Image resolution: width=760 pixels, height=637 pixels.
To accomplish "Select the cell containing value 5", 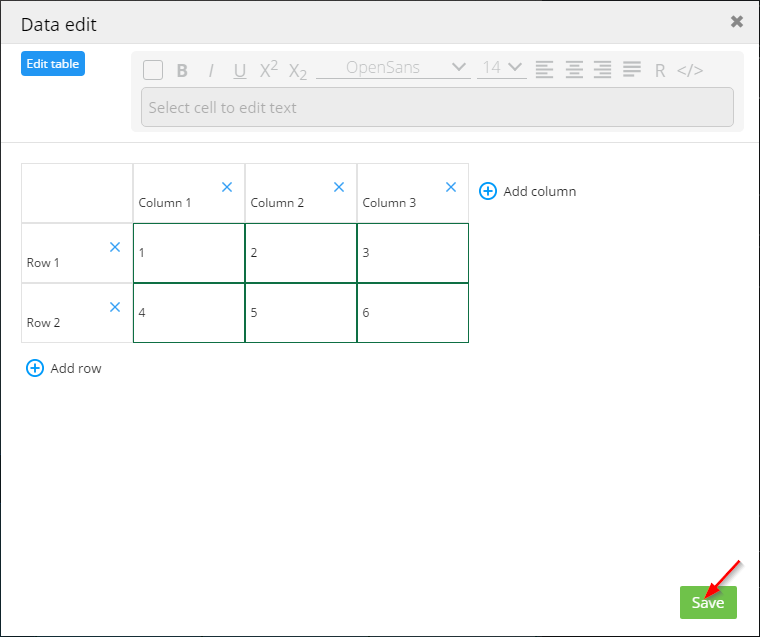I will pos(300,313).
